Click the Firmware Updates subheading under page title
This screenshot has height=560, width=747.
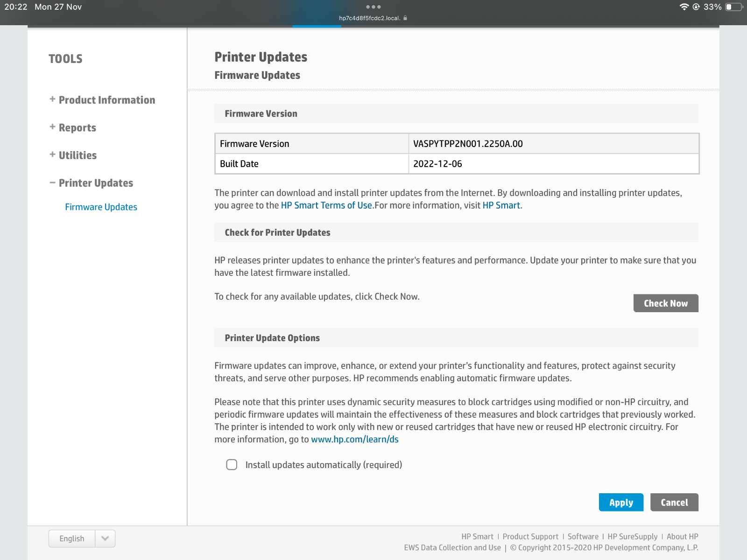(x=257, y=75)
